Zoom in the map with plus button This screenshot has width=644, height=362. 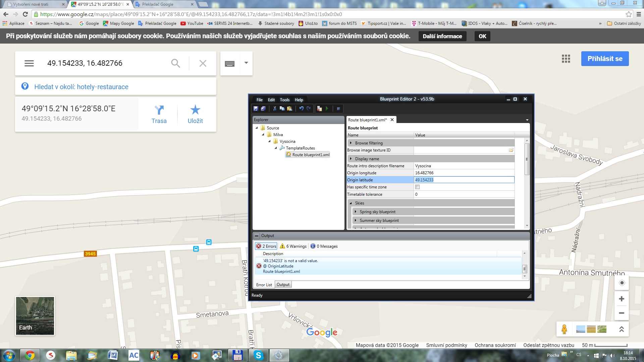coord(622,299)
